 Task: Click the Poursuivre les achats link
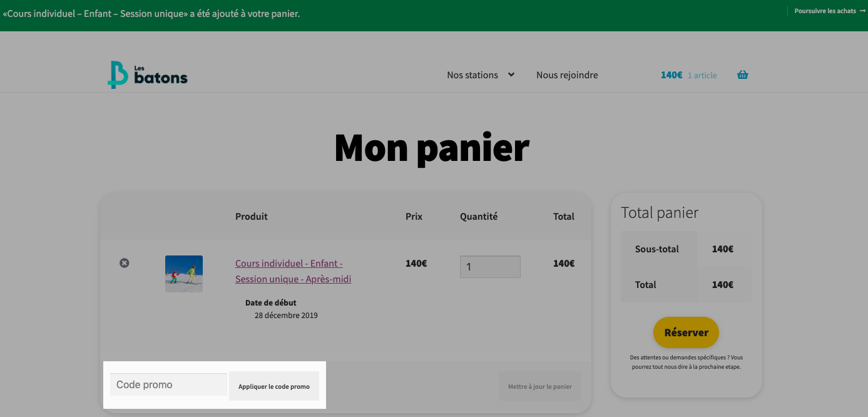[x=830, y=11]
